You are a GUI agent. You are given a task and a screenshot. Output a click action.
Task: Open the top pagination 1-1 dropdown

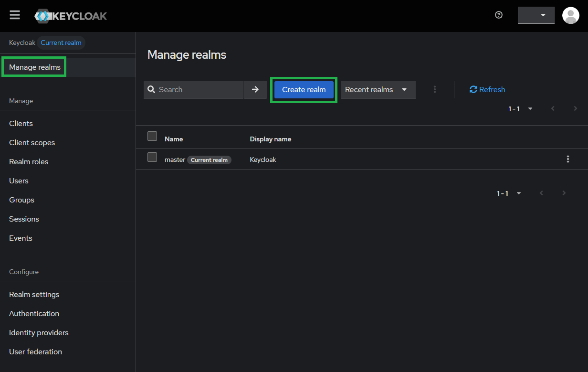520,109
